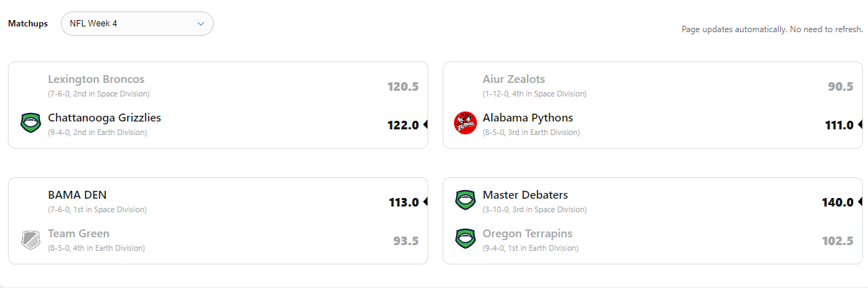868x288 pixels.
Task: Open the Team Green team name
Action: click(x=79, y=234)
